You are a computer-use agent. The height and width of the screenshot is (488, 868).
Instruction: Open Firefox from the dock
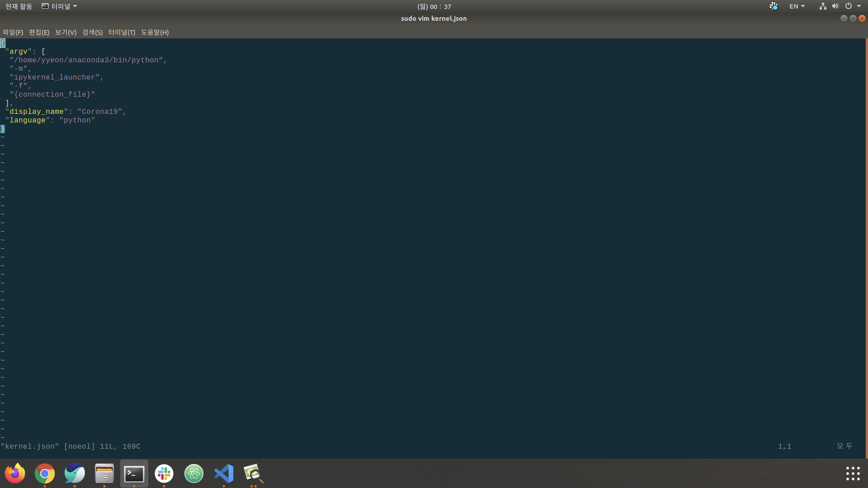tap(15, 474)
